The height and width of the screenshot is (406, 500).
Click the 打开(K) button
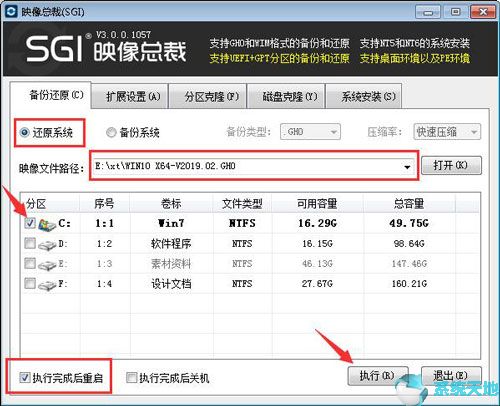pos(451,165)
